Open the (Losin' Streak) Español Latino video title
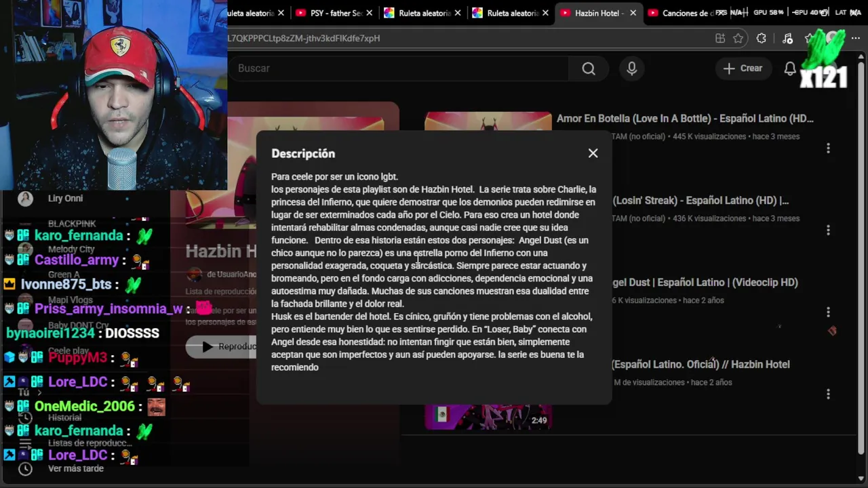This screenshot has height=488, width=868. pos(701,201)
